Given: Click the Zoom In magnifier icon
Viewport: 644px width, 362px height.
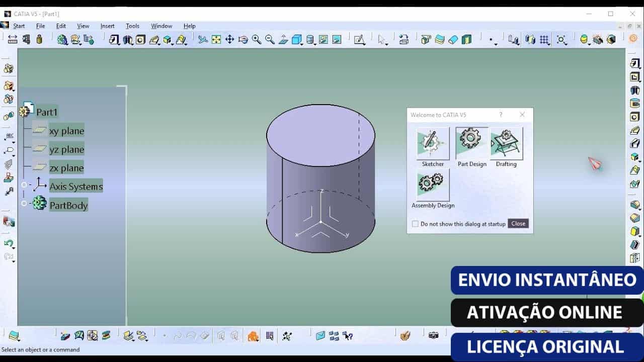Looking at the screenshot, I should 257,40.
